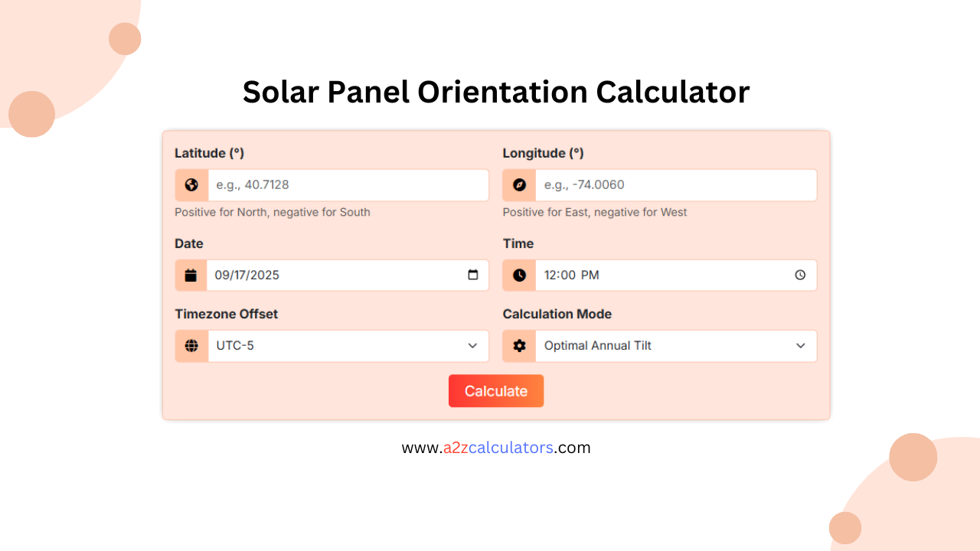Click the orange calendar icon next to Date
Viewport: 980px width, 551px height.
191,275
